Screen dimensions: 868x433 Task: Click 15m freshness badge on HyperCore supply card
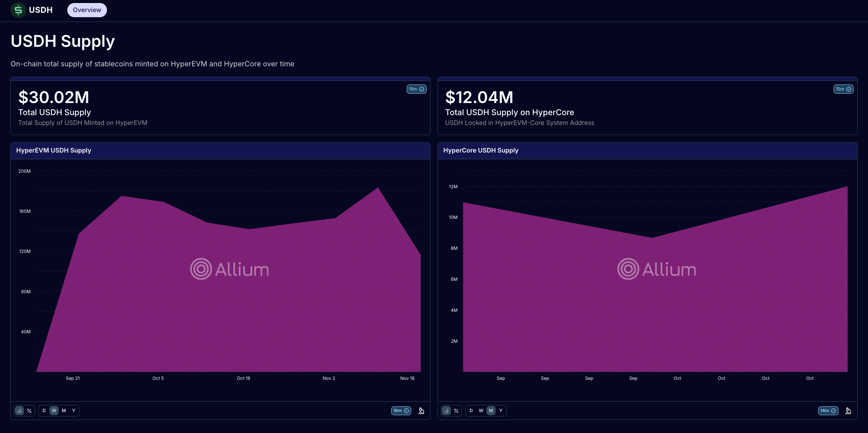point(843,89)
